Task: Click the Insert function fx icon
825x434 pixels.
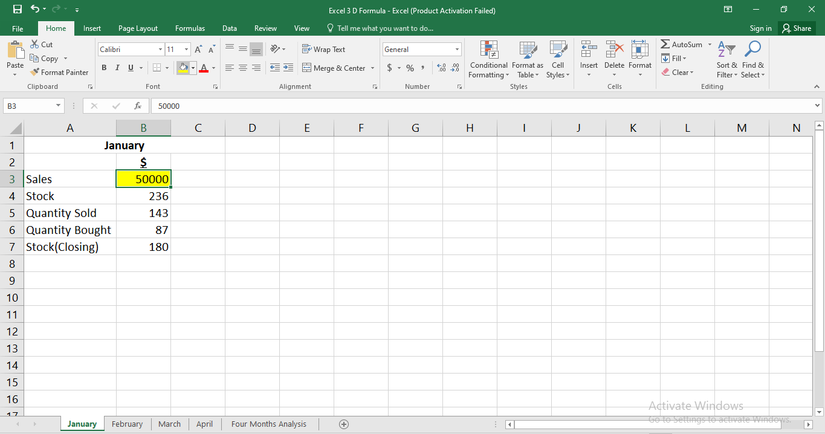Action: coord(137,105)
